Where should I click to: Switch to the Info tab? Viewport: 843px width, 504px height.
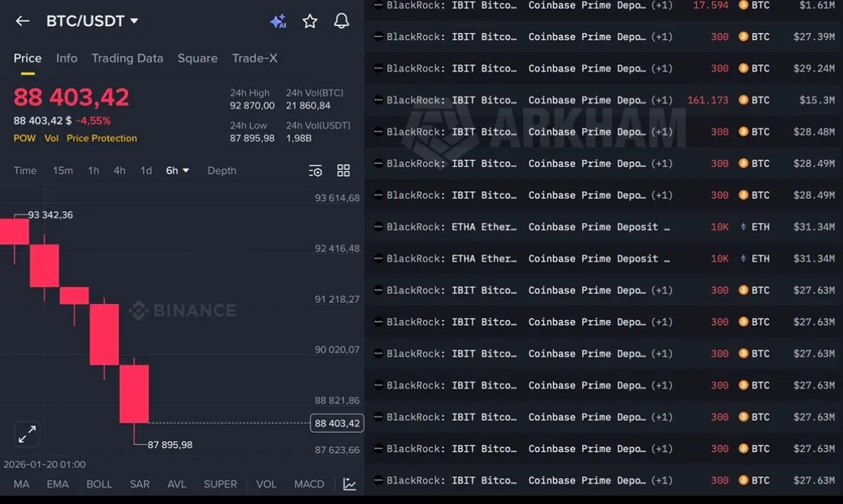67,58
